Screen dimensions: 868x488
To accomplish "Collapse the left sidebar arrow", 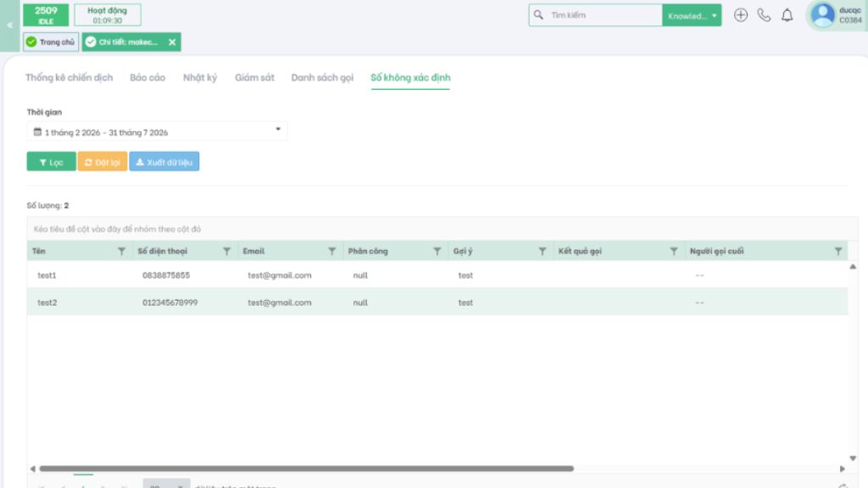I will point(9,25).
